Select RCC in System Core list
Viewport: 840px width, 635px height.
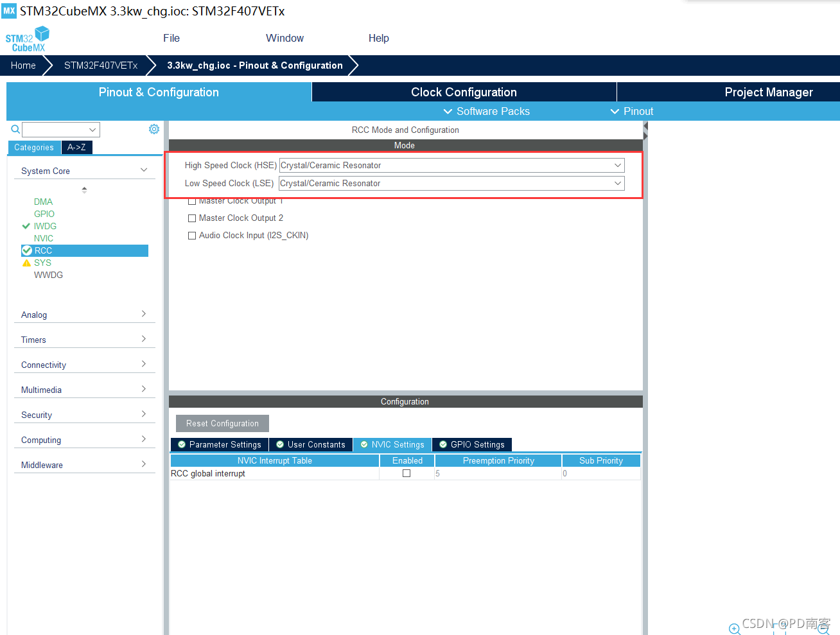[x=85, y=250]
